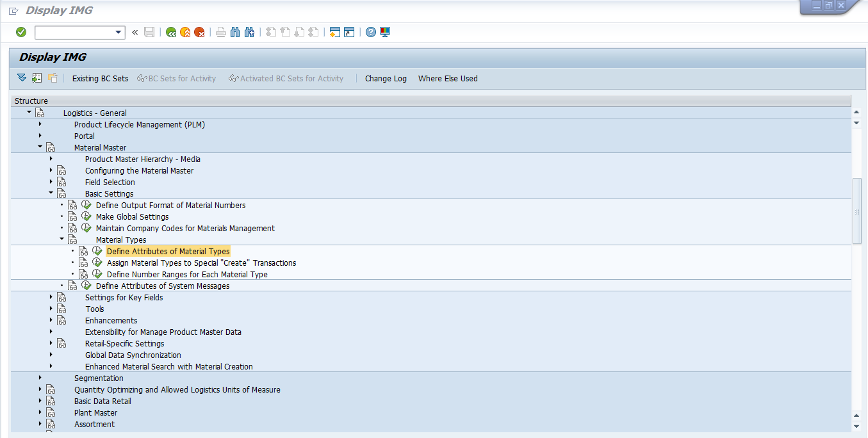Click the Save diskette icon
The image size is (868, 438).
click(x=149, y=32)
